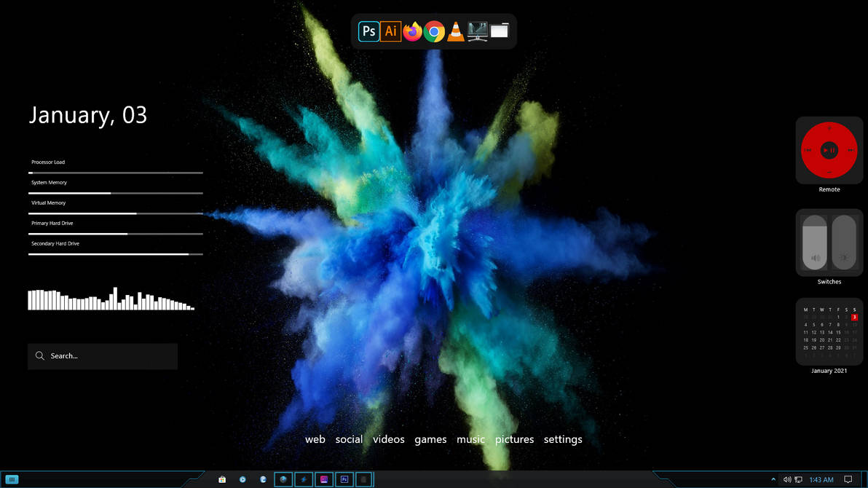Image resolution: width=868 pixels, height=488 pixels.
Task: Click the Primary Hard Drive meter bar
Action: tap(116, 234)
